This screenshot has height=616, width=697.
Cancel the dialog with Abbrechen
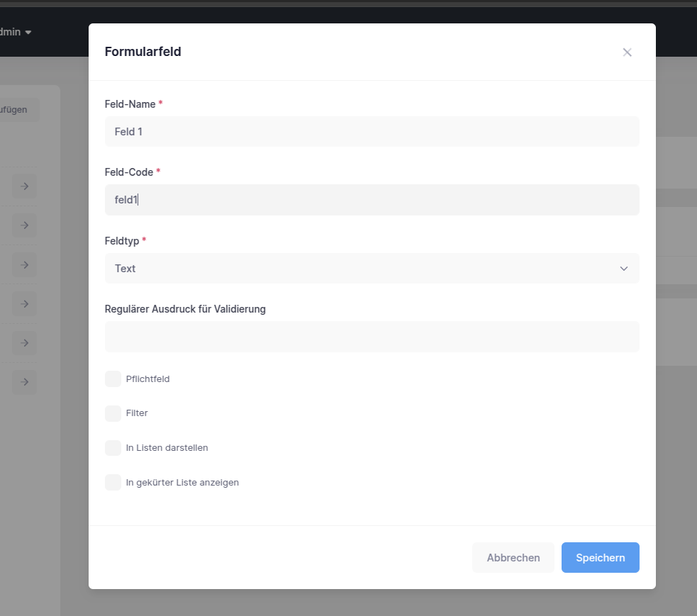513,557
